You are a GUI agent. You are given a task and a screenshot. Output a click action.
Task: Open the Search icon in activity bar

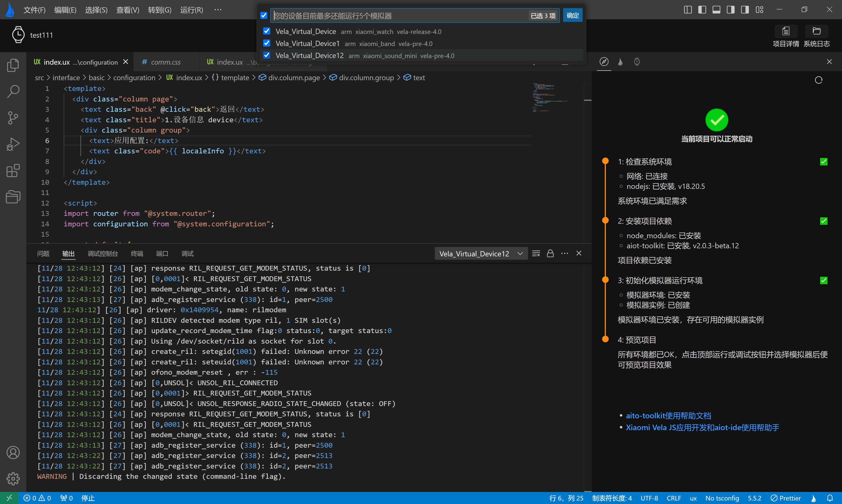click(x=13, y=91)
